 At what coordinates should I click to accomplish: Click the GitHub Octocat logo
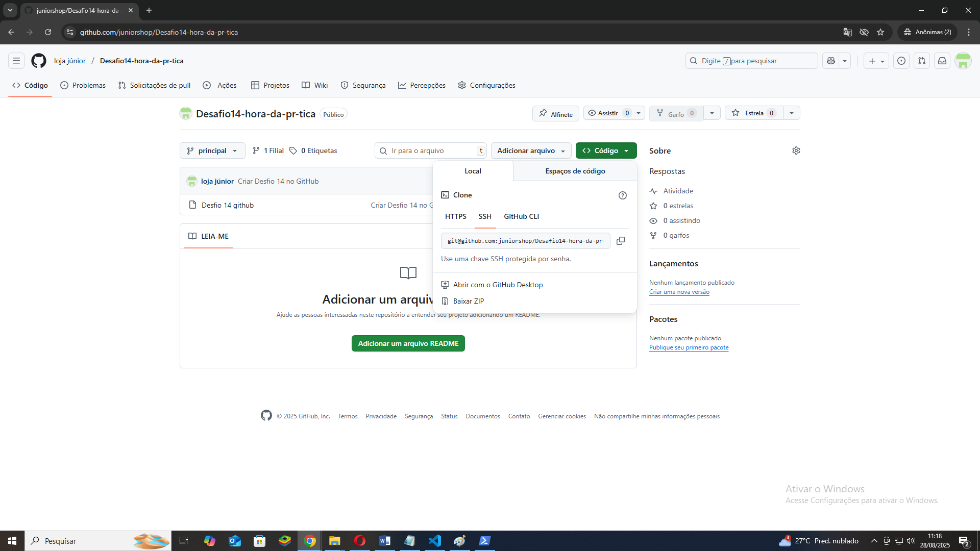pyautogui.click(x=39, y=61)
